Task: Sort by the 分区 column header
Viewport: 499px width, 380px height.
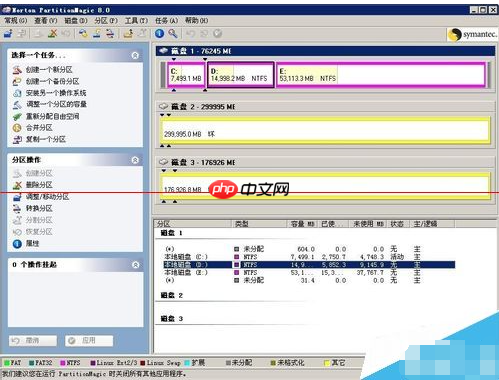Action: [x=193, y=224]
